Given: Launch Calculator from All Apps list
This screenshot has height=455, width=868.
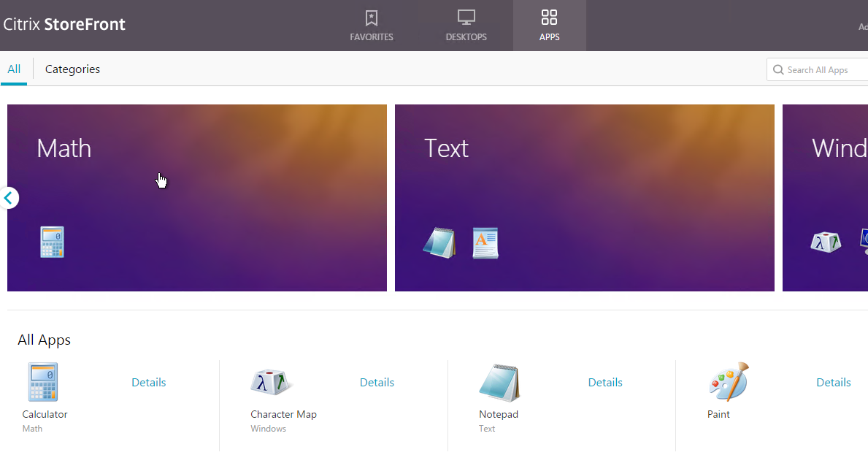Looking at the screenshot, I should coord(43,382).
